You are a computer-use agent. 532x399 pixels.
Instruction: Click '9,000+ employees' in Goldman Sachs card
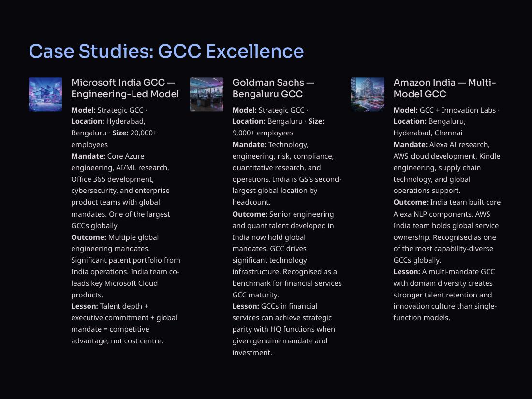click(x=263, y=133)
